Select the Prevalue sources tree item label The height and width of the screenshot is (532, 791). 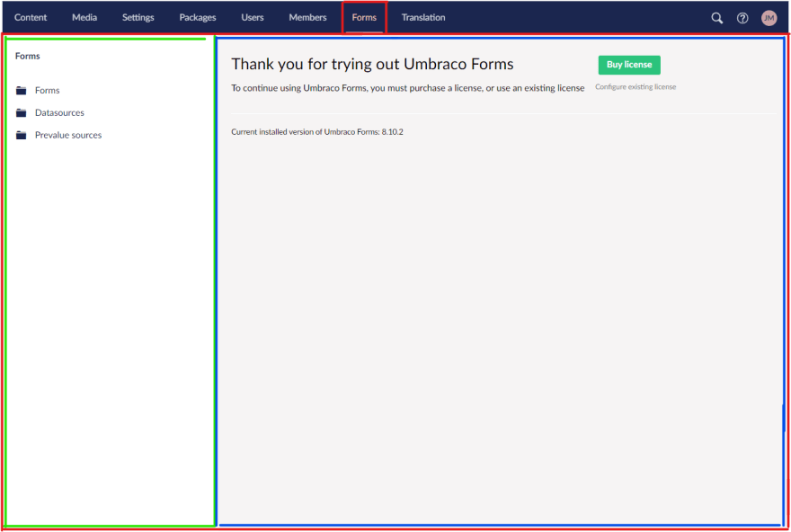point(68,135)
